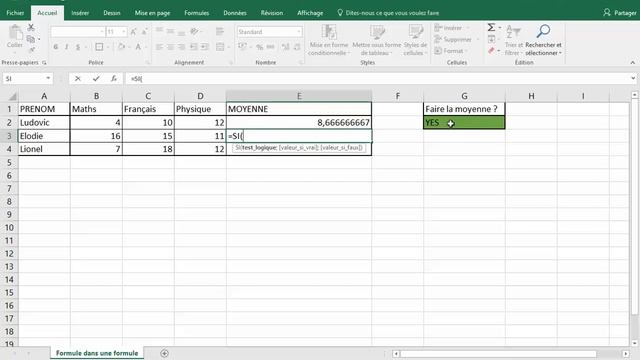Click the fill color paint bucket
This screenshot has width=640, height=360.
pyautogui.click(x=121, y=47)
